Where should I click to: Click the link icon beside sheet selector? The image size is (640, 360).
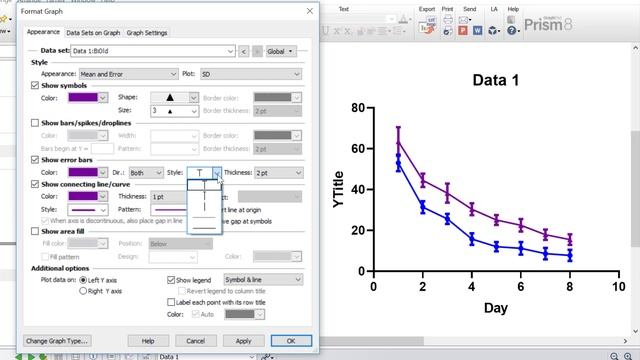267,357
